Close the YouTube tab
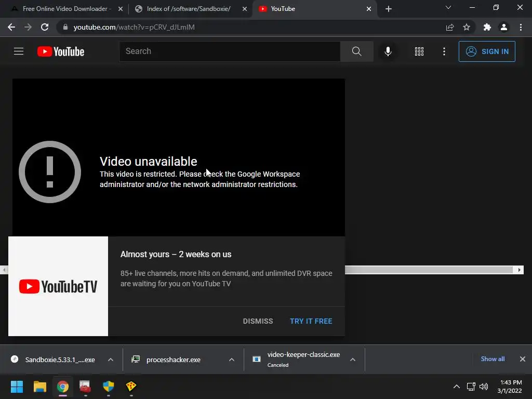532x399 pixels. 369,9
